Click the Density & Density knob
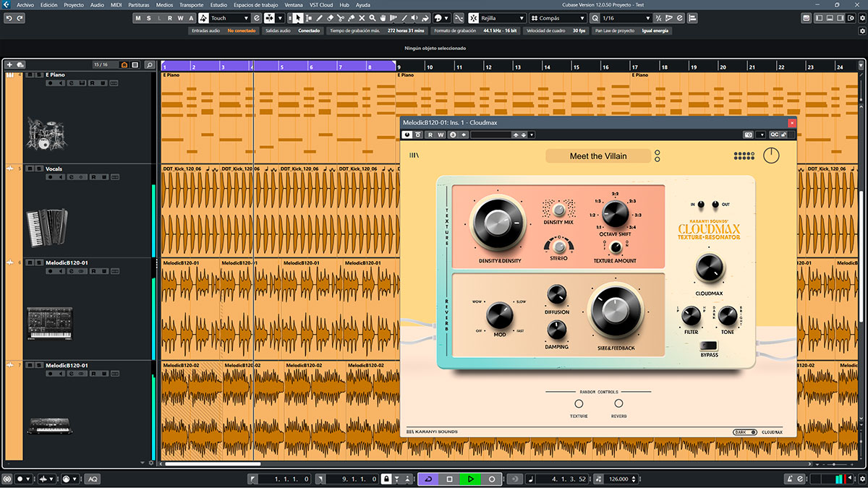Viewport: 868px width, 488px height. pos(498,223)
